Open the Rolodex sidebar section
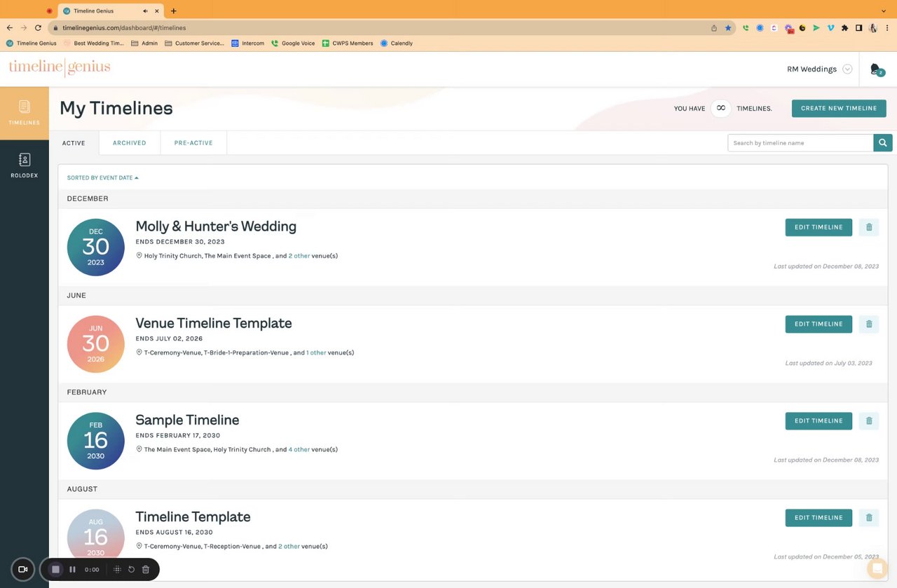The height and width of the screenshot is (588, 897). point(25,165)
